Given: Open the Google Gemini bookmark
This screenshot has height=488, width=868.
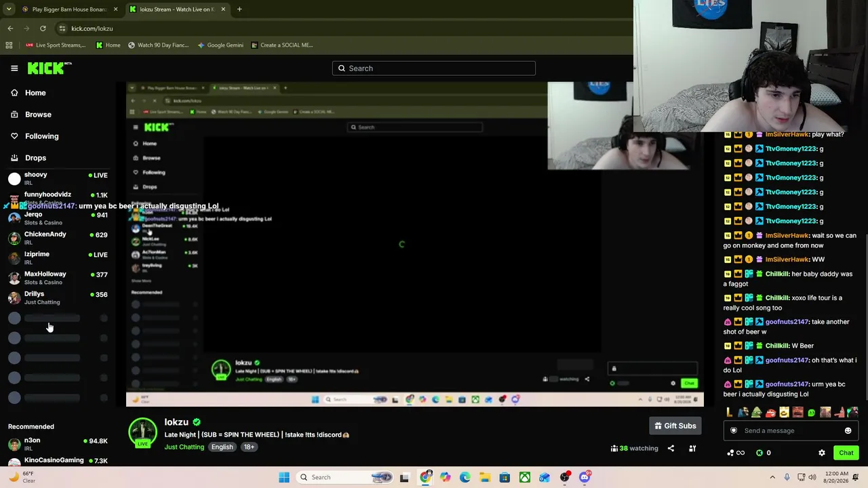Looking at the screenshot, I should tap(220, 45).
